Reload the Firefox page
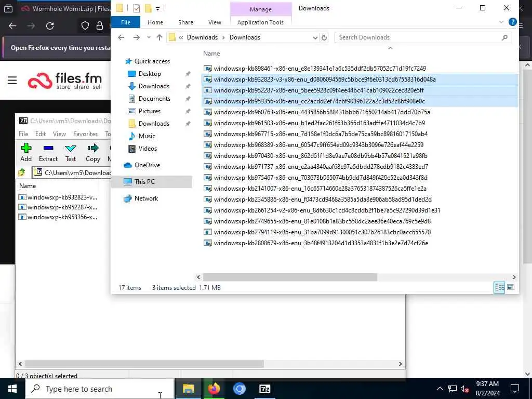Screen dimensions: 532x399 click(x=50, y=26)
